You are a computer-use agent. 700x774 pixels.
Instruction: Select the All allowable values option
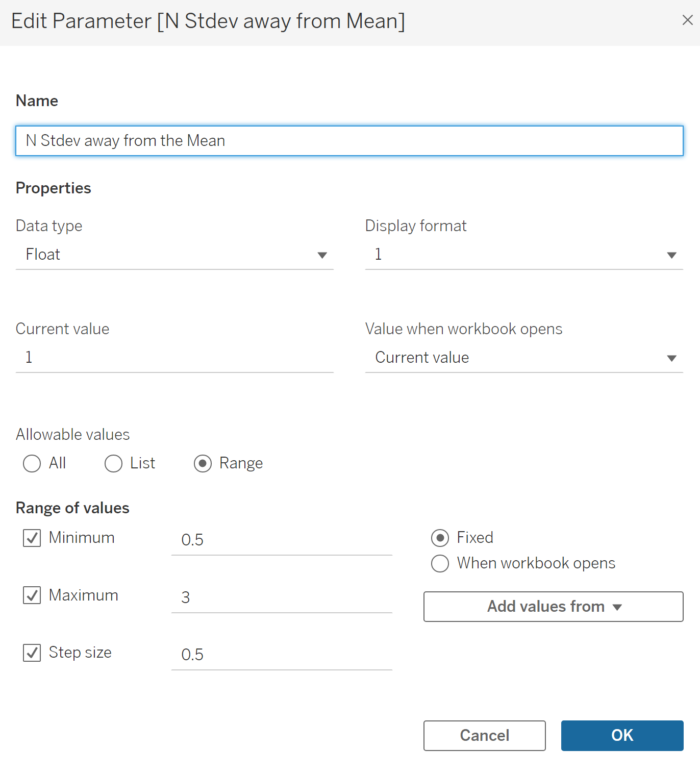32,464
